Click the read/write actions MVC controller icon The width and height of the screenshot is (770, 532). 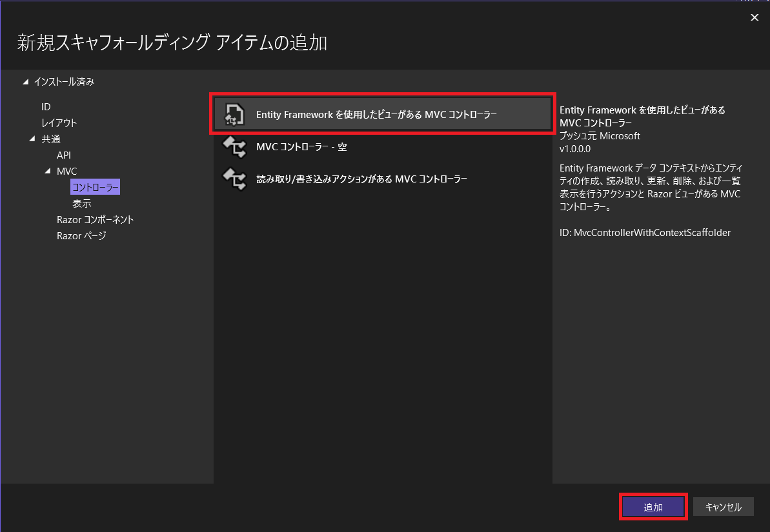[x=233, y=179]
